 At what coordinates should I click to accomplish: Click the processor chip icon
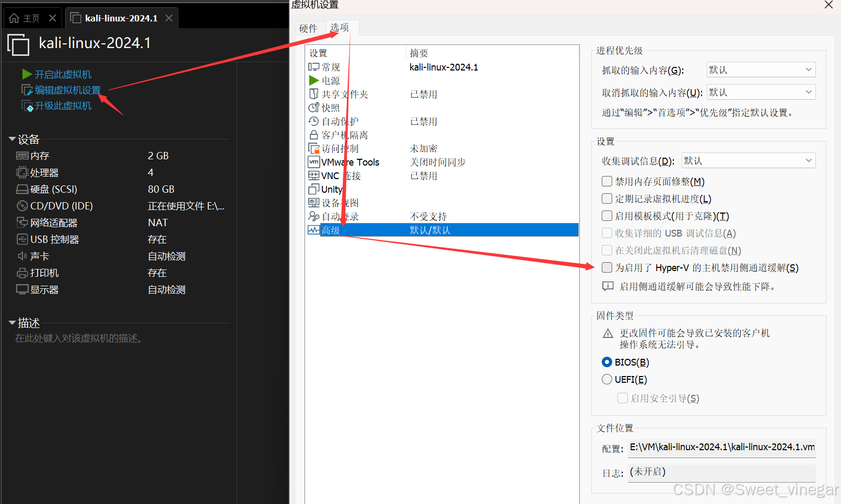(x=22, y=172)
